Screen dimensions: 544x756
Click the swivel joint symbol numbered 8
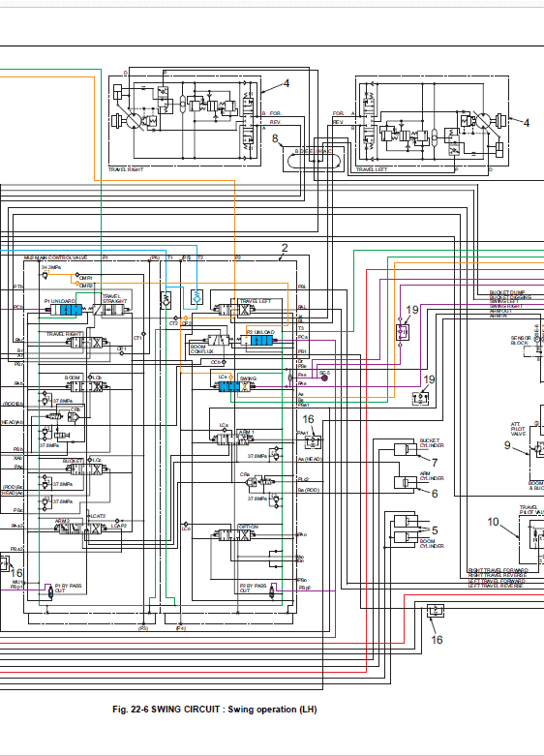314,160
